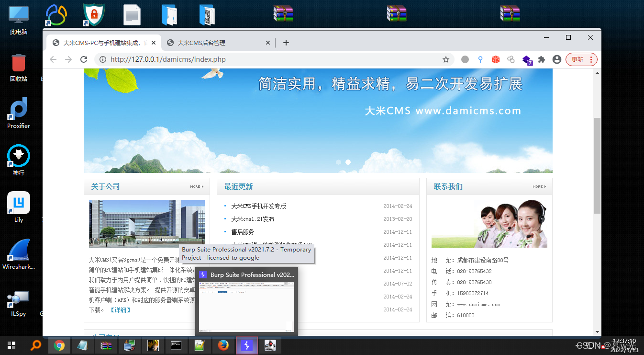644x355 pixels.
Task: Click the three gray circles extension icon
Action: (x=511, y=59)
